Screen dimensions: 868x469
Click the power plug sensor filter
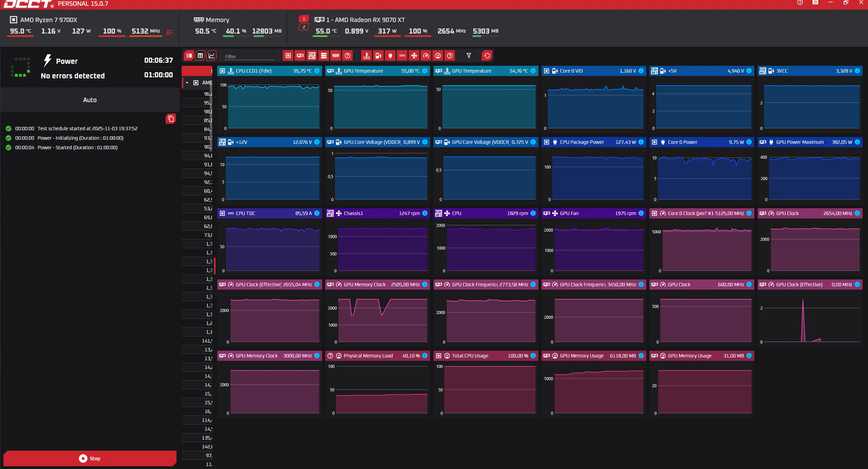pyautogui.click(x=390, y=56)
